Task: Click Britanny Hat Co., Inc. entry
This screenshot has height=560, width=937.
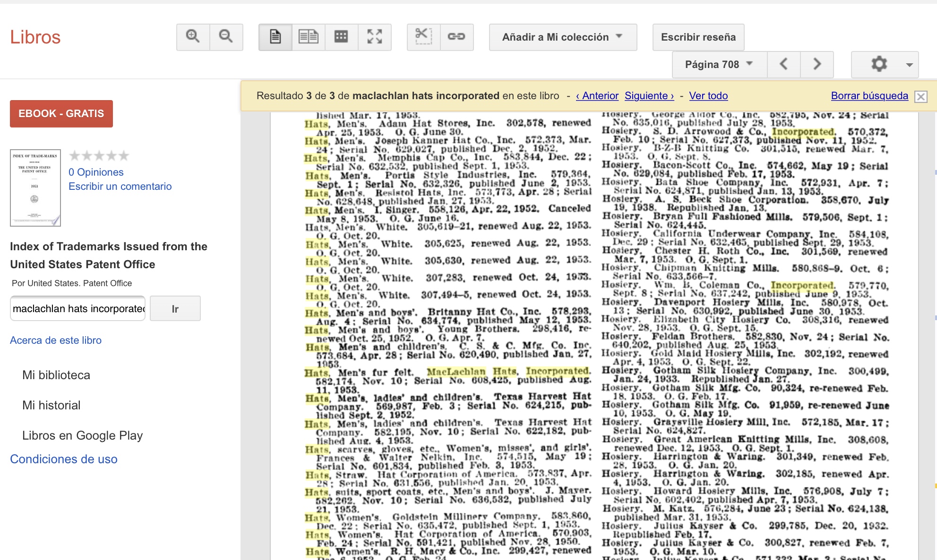Action: [448, 316]
